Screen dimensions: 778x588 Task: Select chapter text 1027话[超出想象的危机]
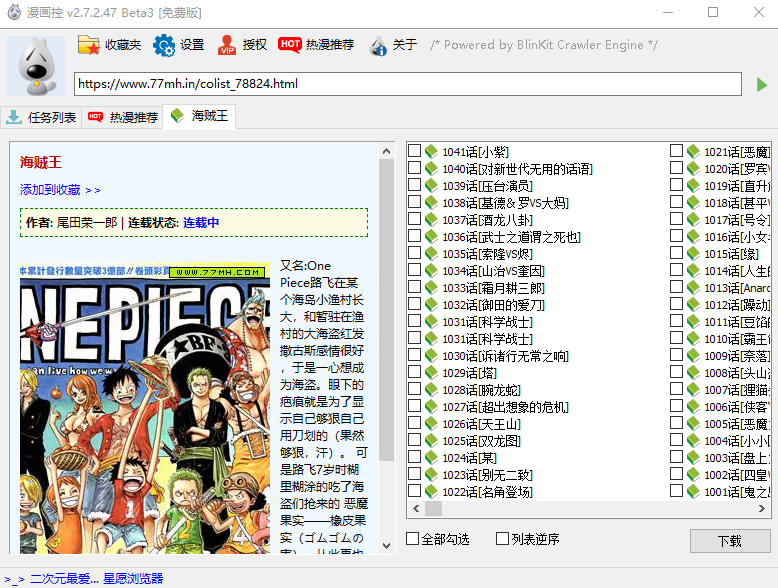point(505,407)
